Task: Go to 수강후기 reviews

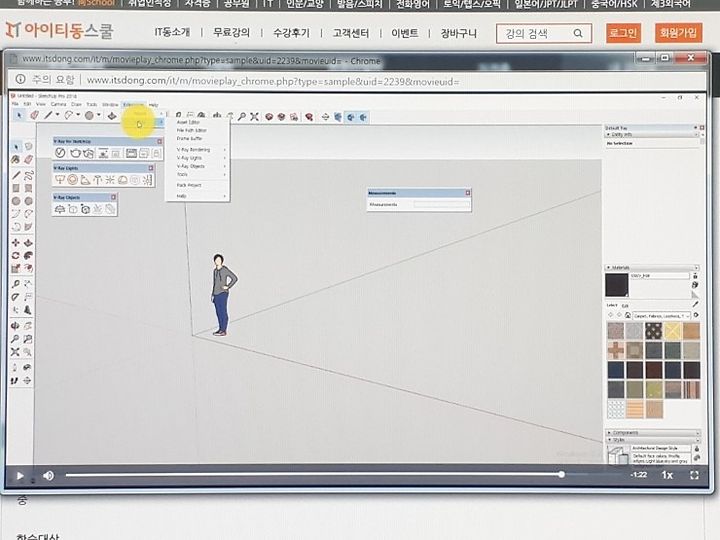Action: 291,33
